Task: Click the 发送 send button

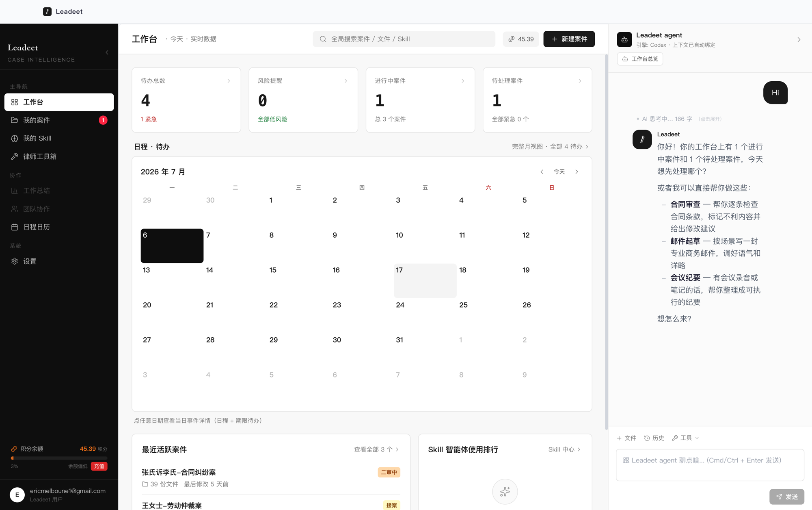Action: (787, 497)
